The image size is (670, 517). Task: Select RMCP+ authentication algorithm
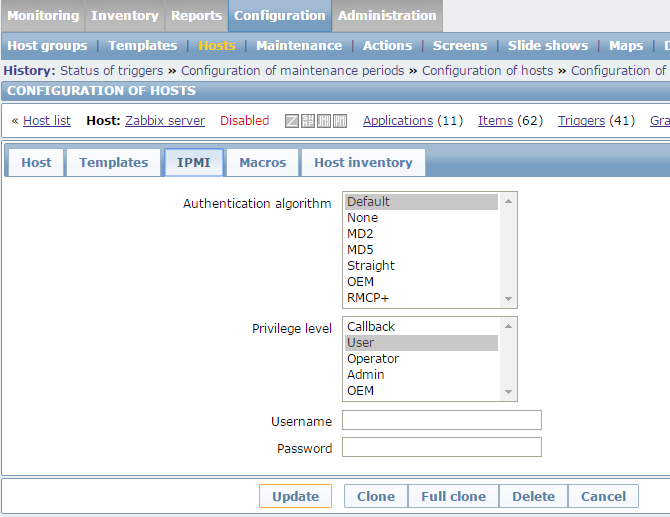point(421,298)
